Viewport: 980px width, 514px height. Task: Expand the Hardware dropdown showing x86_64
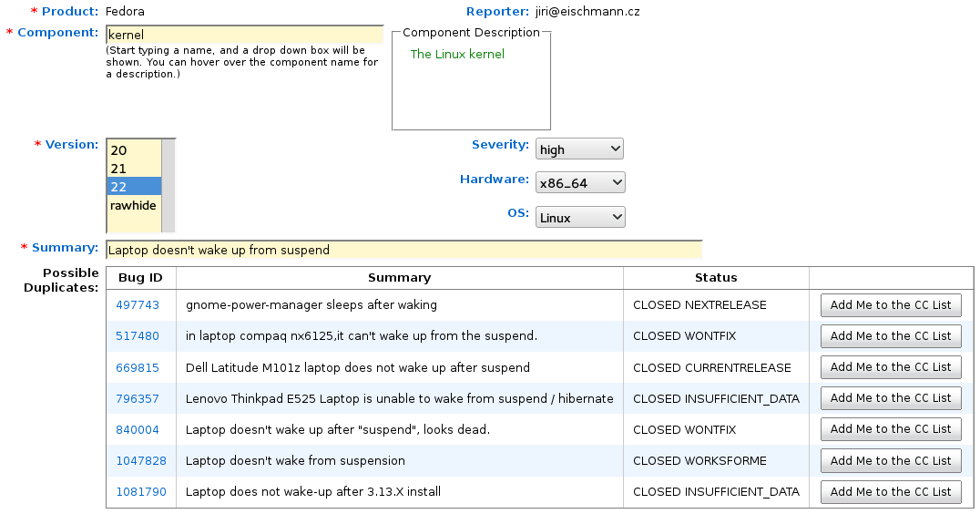[x=580, y=183]
